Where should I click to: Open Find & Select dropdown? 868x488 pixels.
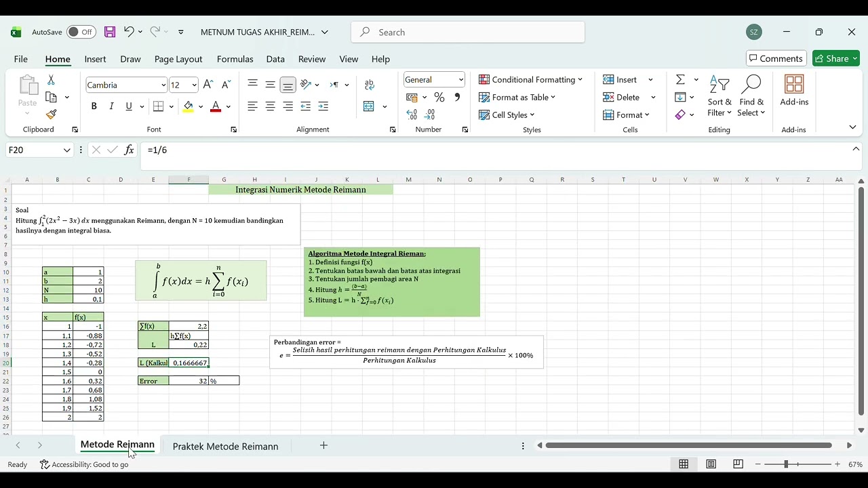(751, 96)
